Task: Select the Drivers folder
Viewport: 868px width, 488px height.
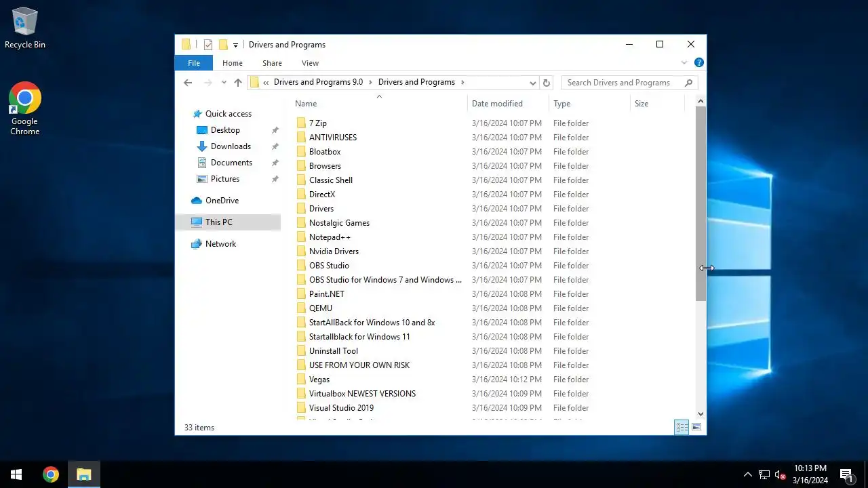Action: coord(321,209)
